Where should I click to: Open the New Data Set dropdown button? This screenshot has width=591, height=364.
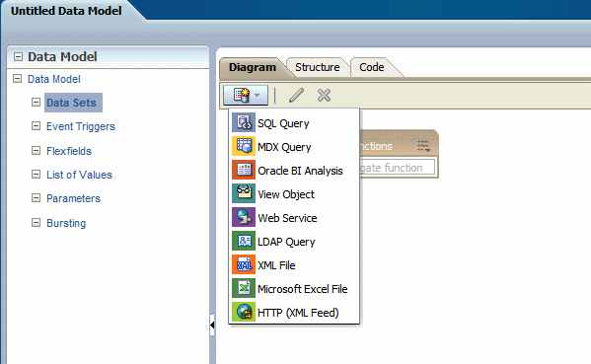(x=246, y=96)
